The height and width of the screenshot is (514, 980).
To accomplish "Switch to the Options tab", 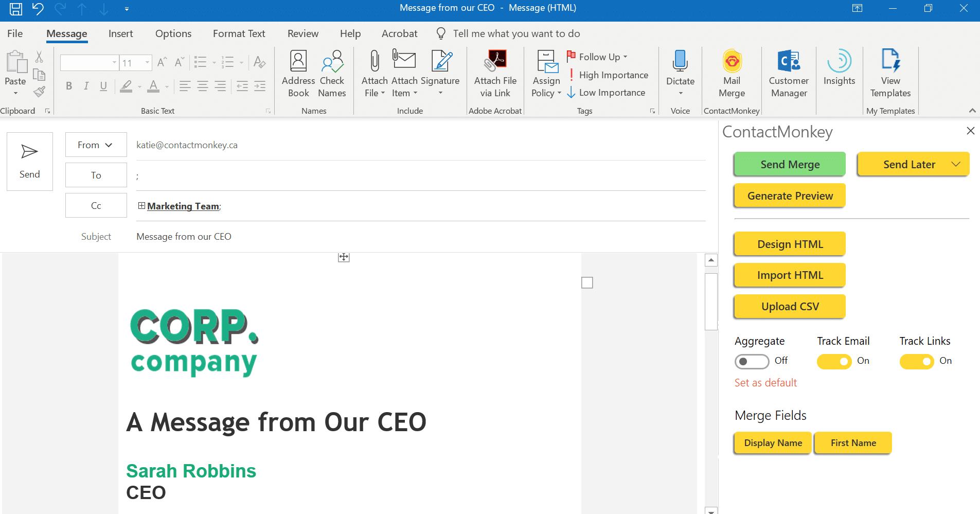I will (173, 33).
